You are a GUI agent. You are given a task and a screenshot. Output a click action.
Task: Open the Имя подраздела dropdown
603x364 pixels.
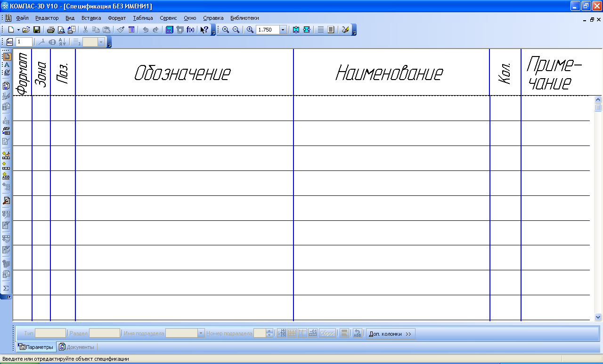pyautogui.click(x=201, y=333)
